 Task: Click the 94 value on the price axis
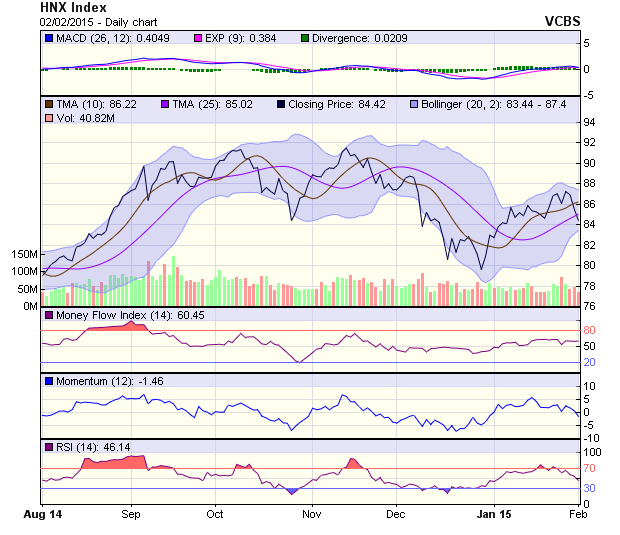click(590, 122)
